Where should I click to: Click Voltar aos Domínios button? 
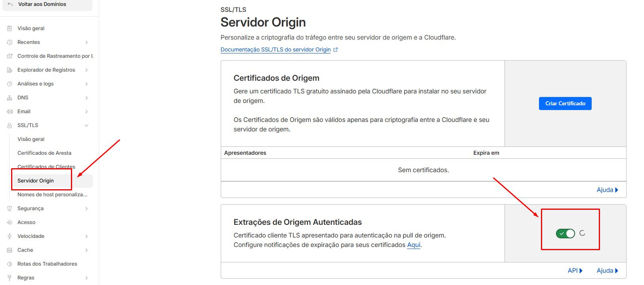click(x=47, y=4)
